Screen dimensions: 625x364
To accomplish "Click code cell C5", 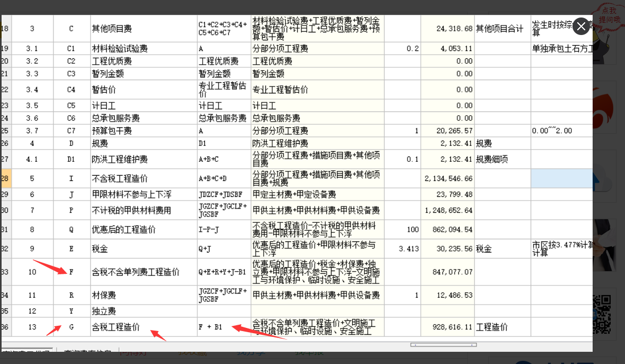I will coord(71,106).
